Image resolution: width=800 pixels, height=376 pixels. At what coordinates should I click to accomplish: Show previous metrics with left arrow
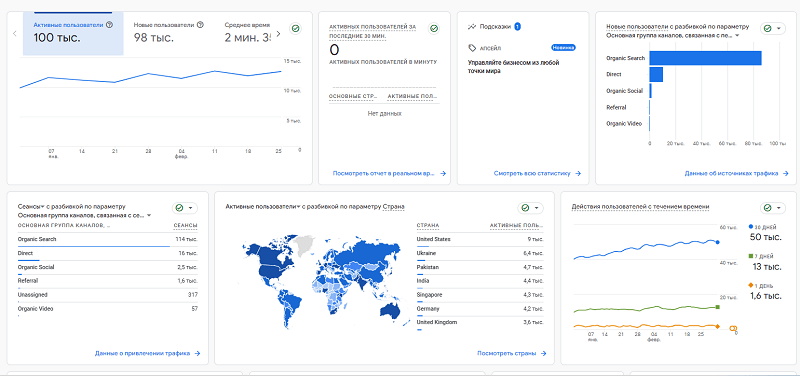point(14,34)
